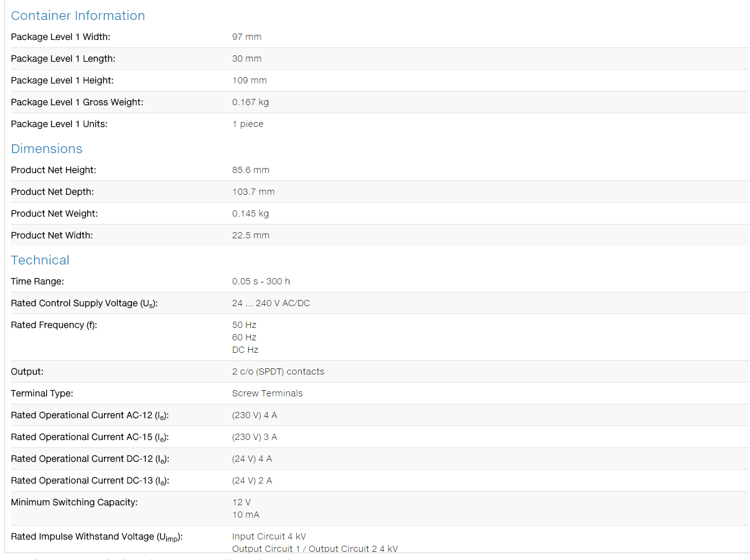Screen dimensions: 750x560
Task: Click the Technical section heading
Action: tap(40, 260)
